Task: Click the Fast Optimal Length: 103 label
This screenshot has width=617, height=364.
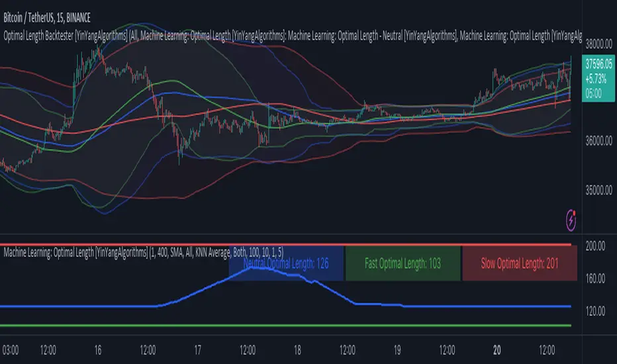Action: [403, 263]
